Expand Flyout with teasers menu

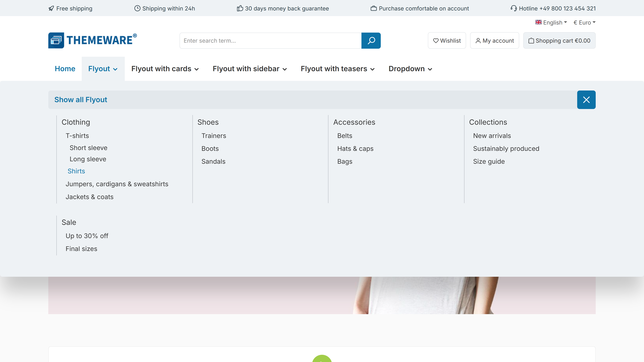pyautogui.click(x=338, y=69)
